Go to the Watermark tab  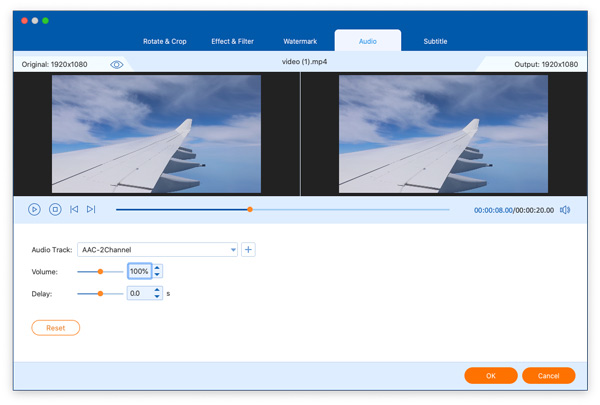[x=300, y=42]
